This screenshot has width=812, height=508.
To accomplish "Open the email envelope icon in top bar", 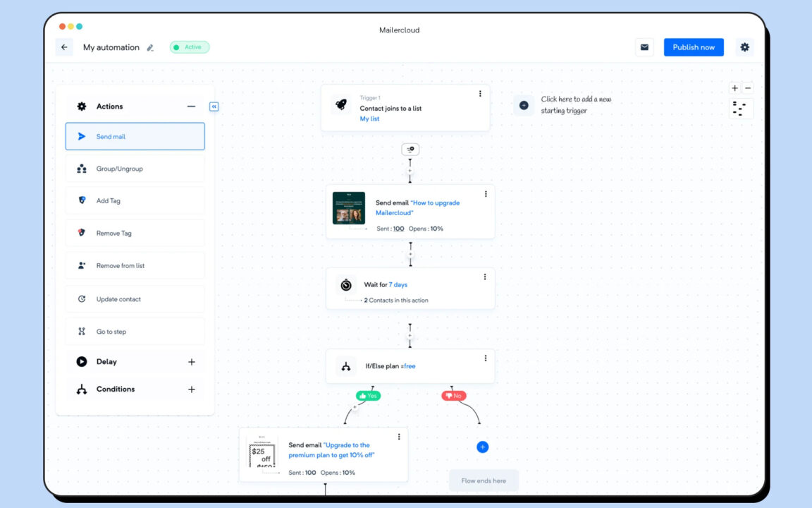I will 644,47.
